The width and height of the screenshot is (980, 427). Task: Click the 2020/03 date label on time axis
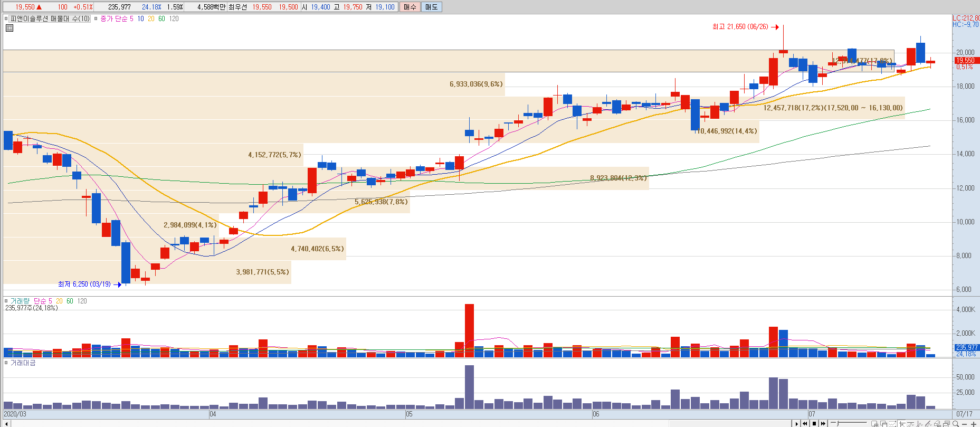pyautogui.click(x=15, y=414)
